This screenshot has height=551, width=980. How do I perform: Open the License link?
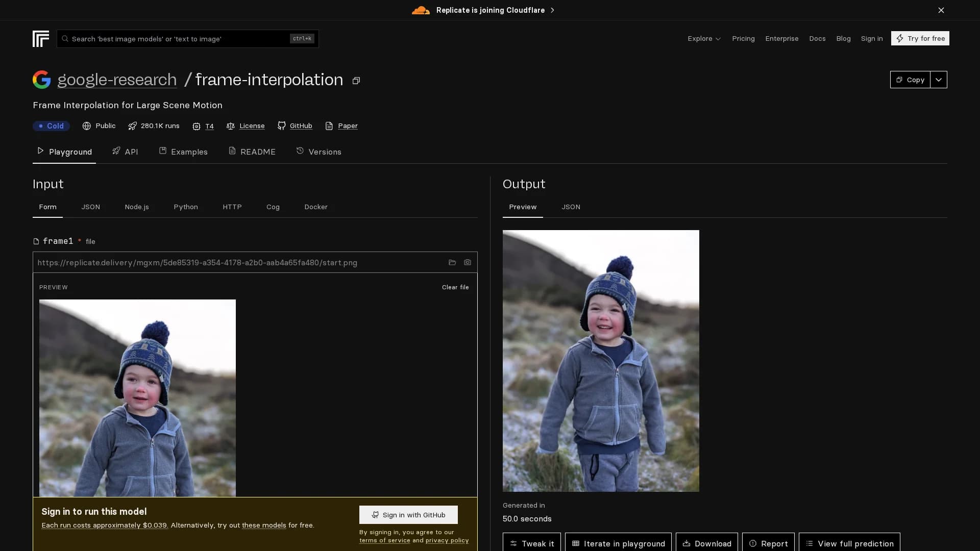click(252, 126)
